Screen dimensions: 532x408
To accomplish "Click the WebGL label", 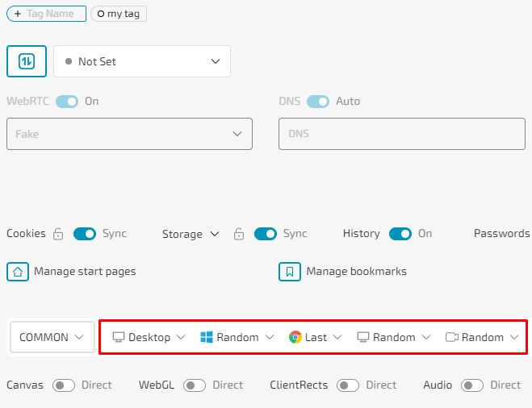I will (x=157, y=385).
